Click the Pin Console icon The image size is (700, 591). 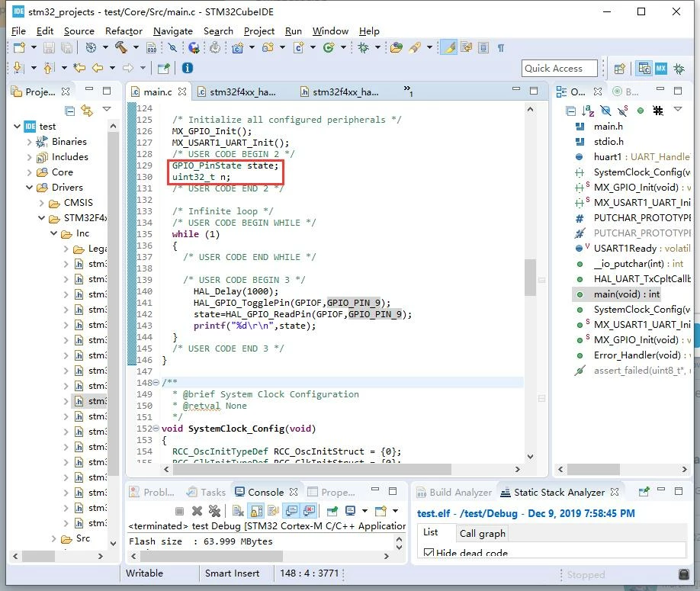(x=332, y=511)
